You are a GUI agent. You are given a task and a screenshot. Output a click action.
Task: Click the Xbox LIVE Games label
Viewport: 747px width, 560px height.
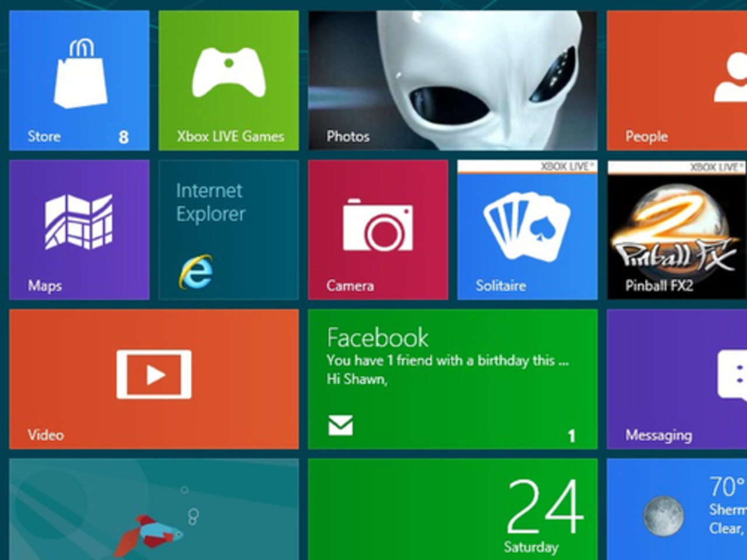231,136
